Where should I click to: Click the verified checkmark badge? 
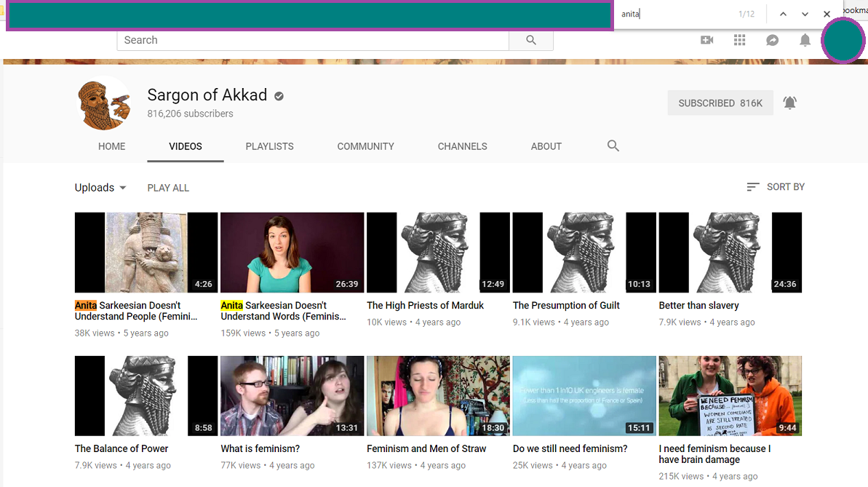[x=279, y=96]
